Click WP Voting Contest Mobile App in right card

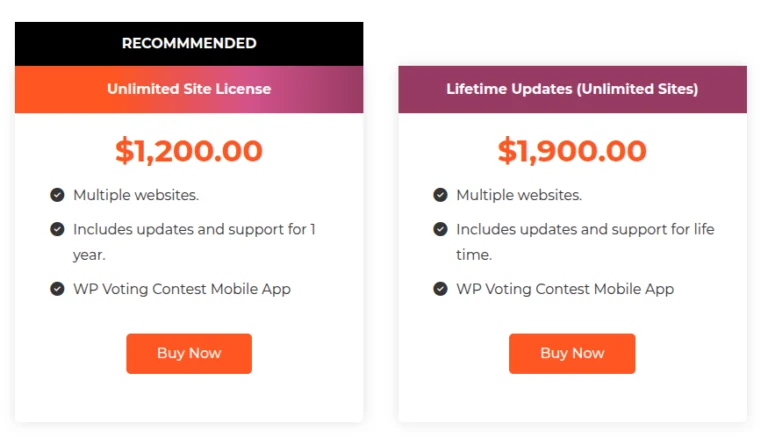tap(565, 289)
